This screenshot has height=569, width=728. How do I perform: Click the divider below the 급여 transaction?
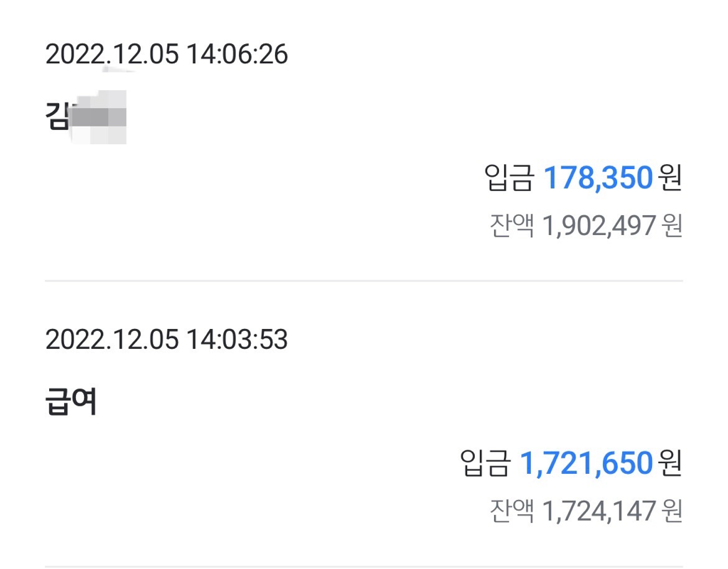364,566
